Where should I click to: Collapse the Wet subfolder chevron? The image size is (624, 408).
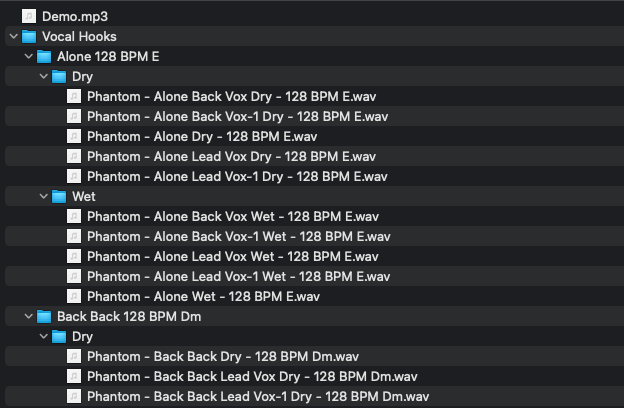43,196
